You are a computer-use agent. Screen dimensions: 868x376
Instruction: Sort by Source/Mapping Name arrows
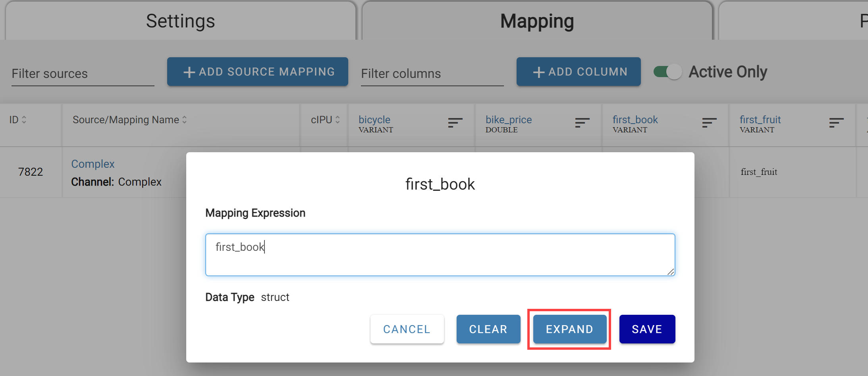pyautogui.click(x=185, y=120)
